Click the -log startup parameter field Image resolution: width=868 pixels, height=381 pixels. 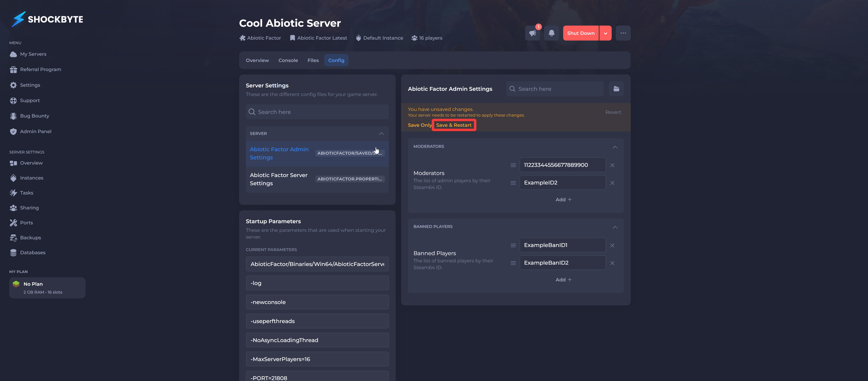pos(317,283)
